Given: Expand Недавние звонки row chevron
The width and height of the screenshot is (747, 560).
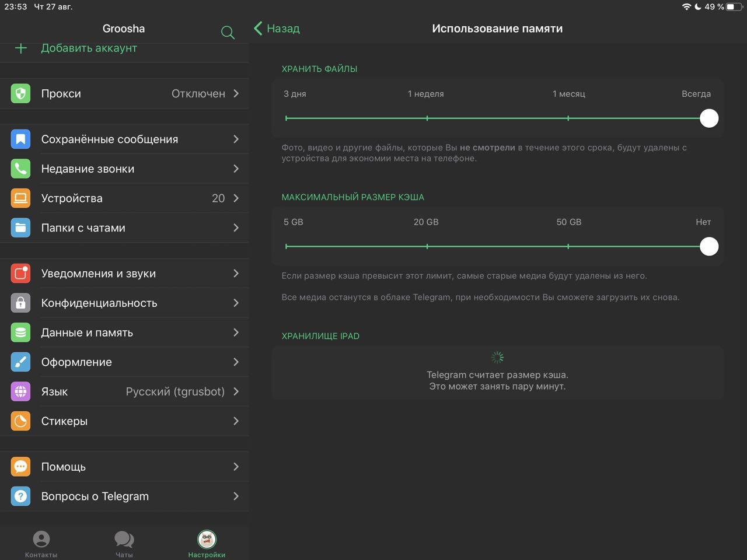Looking at the screenshot, I should tap(236, 169).
